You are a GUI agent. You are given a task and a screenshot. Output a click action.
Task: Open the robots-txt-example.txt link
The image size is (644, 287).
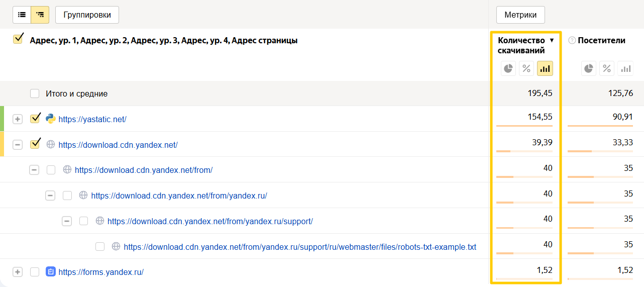click(300, 247)
